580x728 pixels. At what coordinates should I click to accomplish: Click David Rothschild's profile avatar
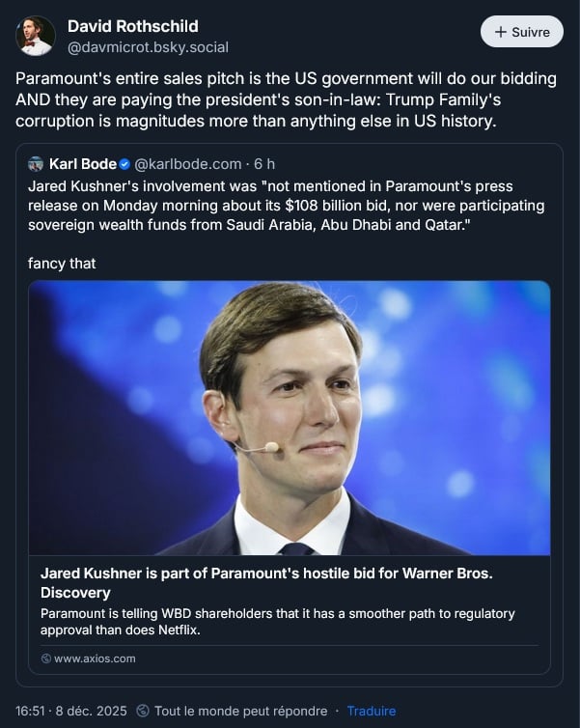(x=36, y=36)
